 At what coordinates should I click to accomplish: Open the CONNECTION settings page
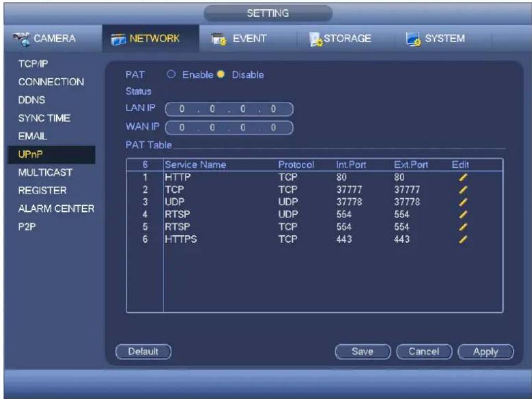point(51,82)
